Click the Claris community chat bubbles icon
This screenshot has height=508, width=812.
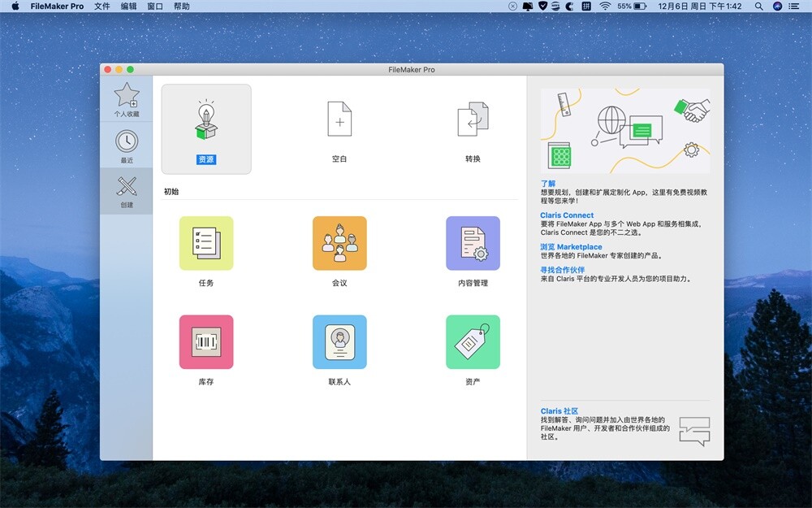pos(694,432)
